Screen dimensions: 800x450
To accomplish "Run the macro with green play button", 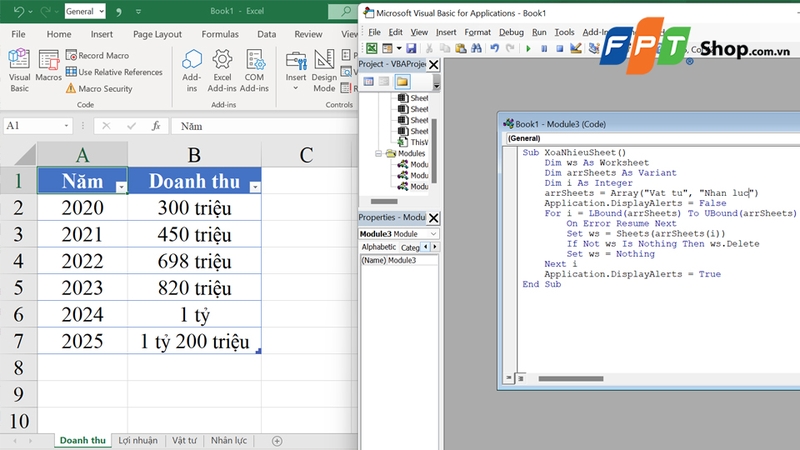I will (529, 48).
